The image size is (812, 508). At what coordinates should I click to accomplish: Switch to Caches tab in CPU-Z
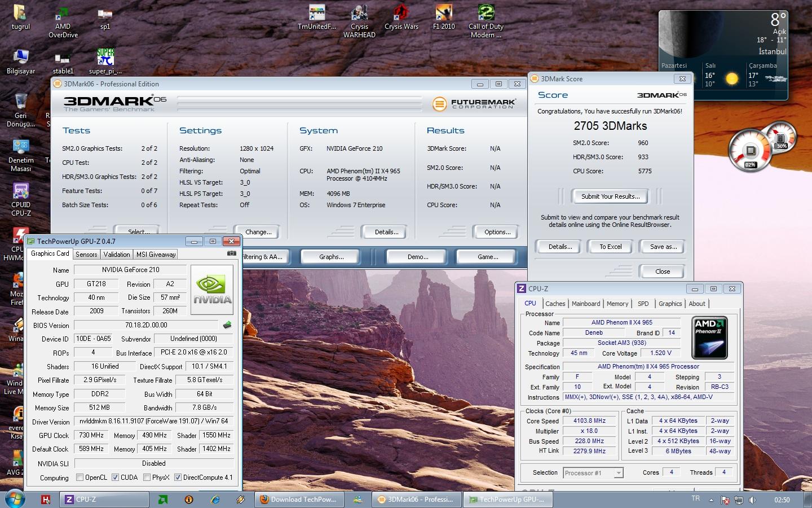point(555,304)
